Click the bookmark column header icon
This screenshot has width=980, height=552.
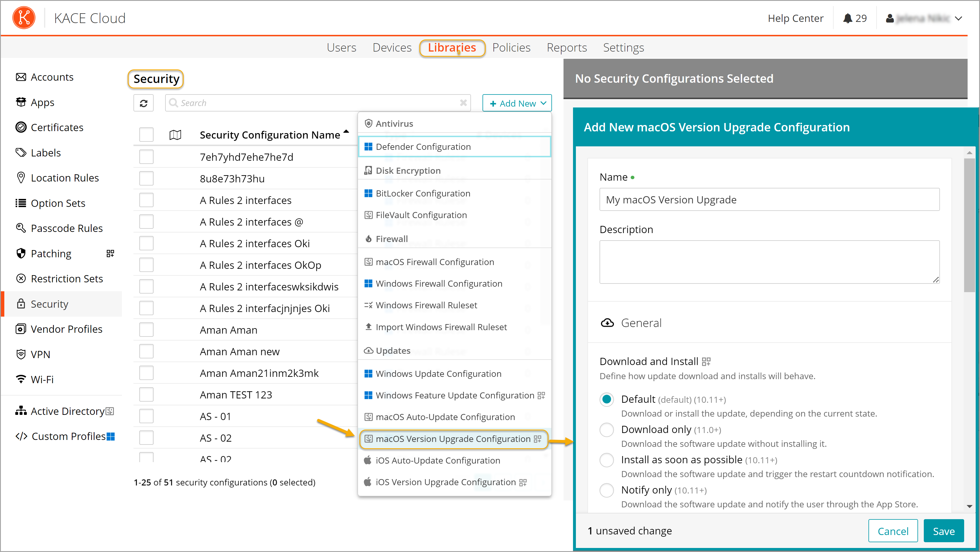(x=175, y=135)
